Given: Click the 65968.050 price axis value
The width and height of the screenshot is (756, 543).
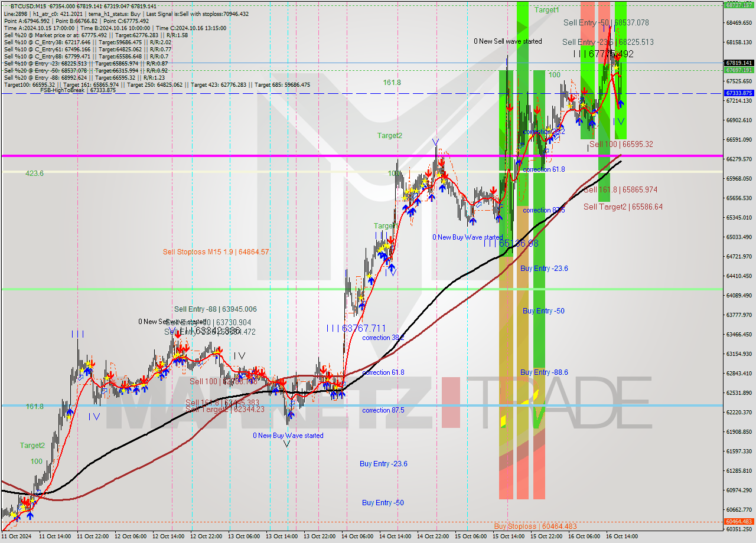Looking at the screenshot, I should [739, 178].
